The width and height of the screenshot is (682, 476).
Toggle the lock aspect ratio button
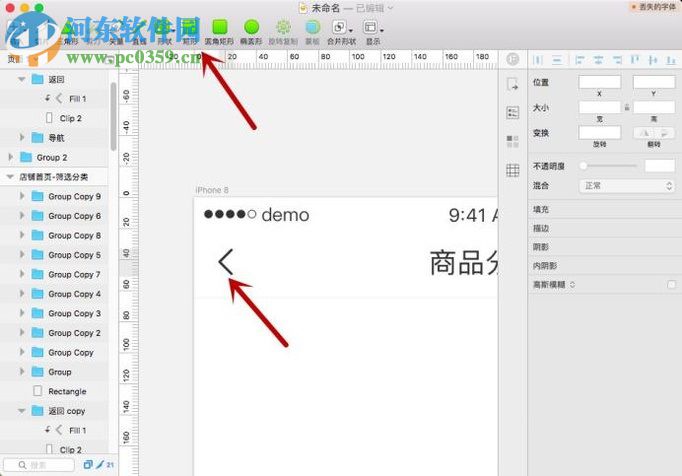point(627,107)
